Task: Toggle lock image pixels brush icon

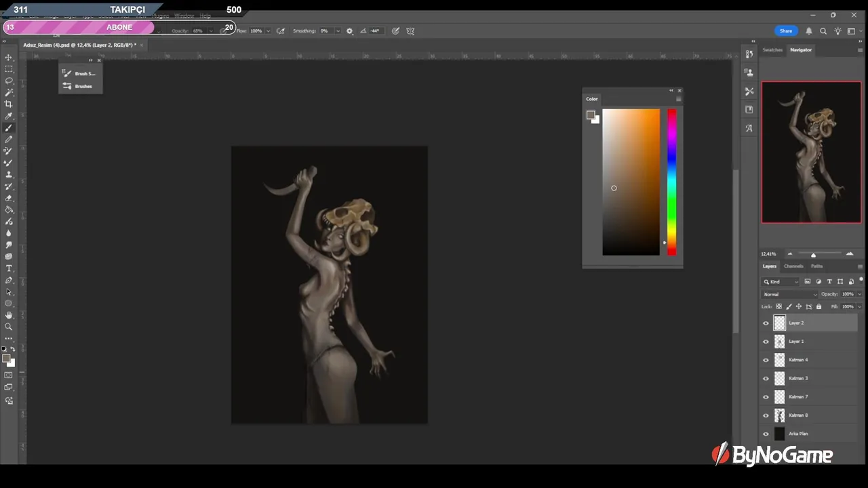Action: click(x=789, y=306)
